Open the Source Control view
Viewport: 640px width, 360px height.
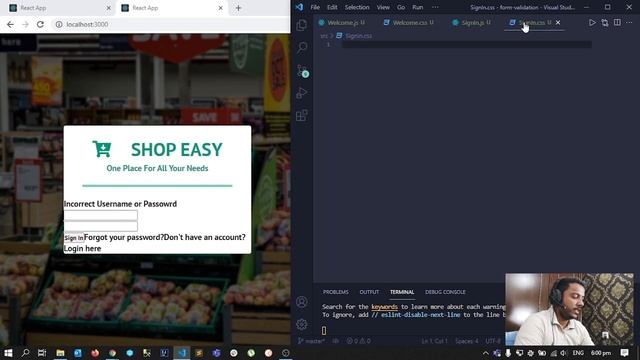tap(302, 71)
